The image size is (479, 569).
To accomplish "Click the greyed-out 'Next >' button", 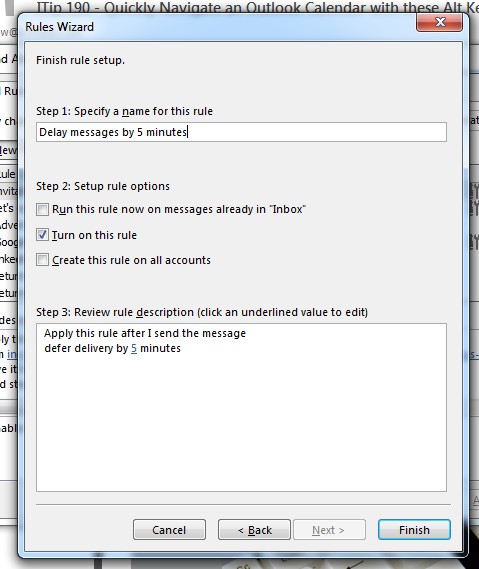I will tap(329, 530).
